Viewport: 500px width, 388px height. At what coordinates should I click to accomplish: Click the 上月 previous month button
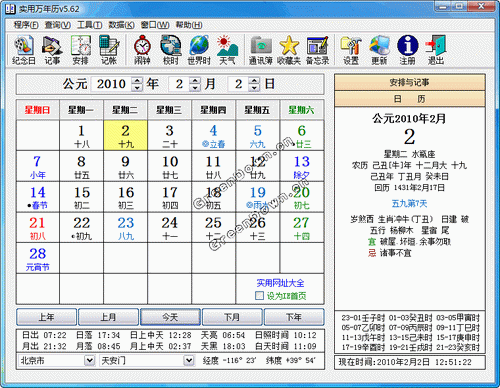tap(108, 317)
